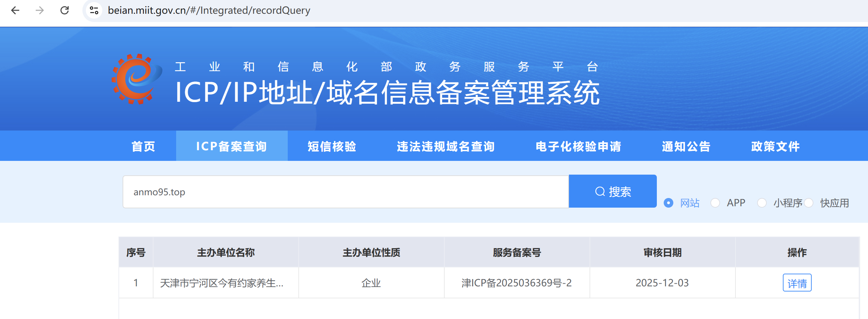Screen dimensions: 868x319
Task: Open 电子化核验申请 tab
Action: click(x=579, y=146)
